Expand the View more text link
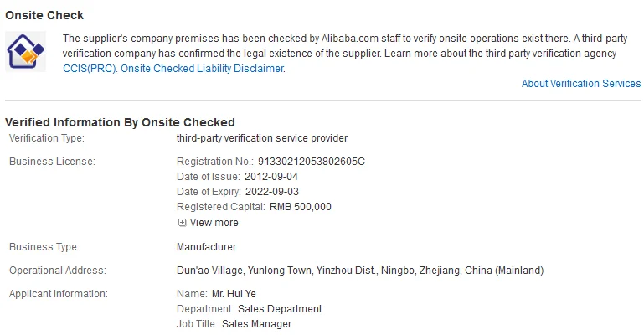644x335 pixels. [214, 223]
